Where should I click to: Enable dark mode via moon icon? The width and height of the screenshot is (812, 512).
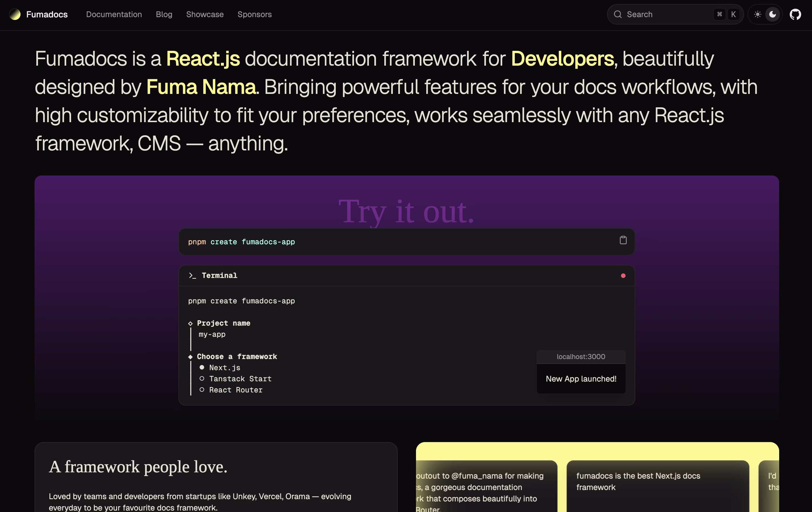coord(772,14)
